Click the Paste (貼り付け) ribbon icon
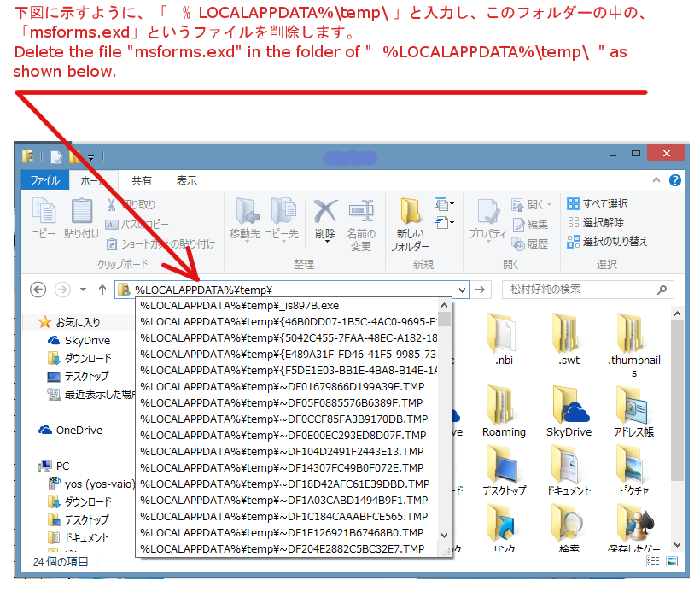This screenshot has height=598, width=700. pos(82,218)
